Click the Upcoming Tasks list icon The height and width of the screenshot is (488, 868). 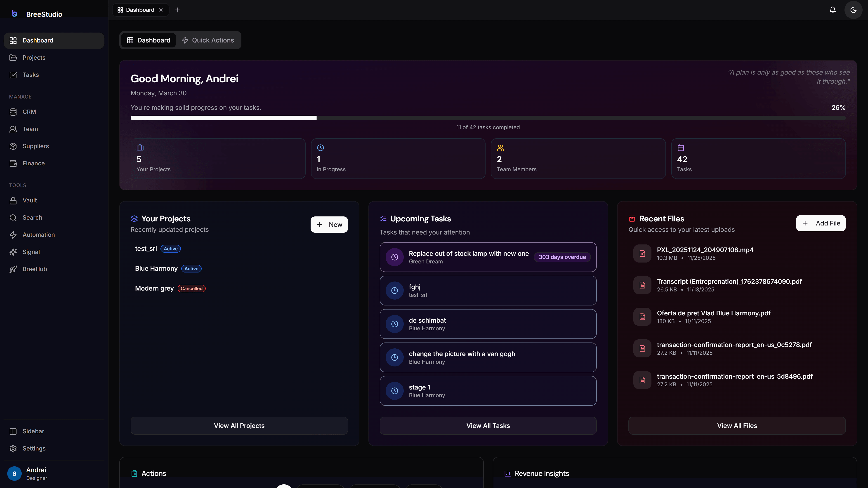click(x=383, y=219)
